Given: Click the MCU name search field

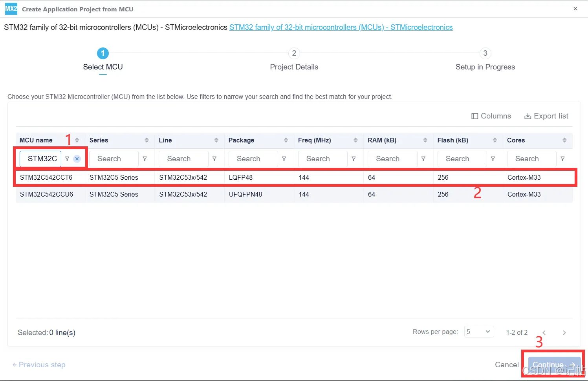Looking at the screenshot, I should pos(41,159).
